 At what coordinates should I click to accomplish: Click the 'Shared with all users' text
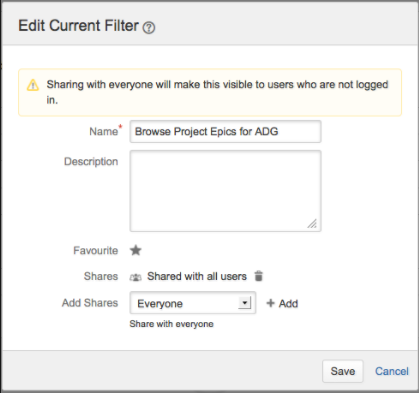click(x=197, y=276)
